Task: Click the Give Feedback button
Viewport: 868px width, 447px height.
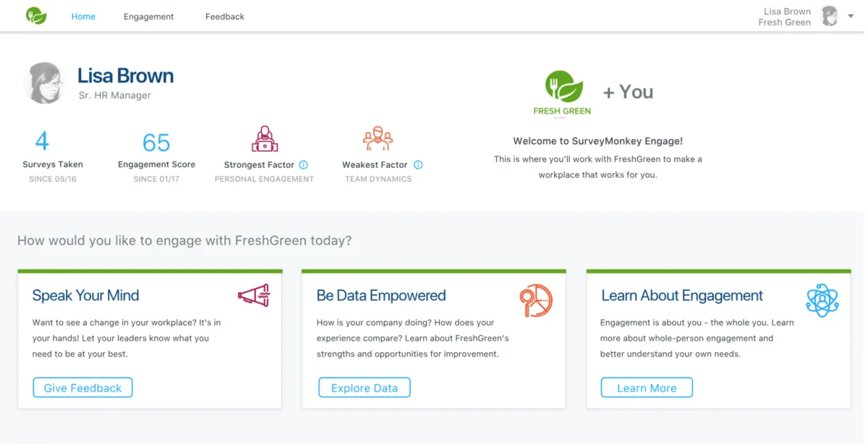Action: (x=82, y=388)
